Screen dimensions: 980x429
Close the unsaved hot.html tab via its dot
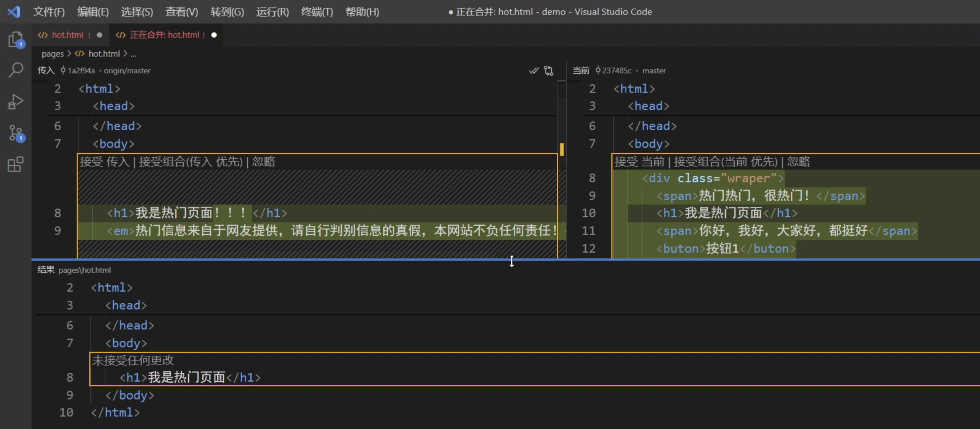[x=100, y=35]
